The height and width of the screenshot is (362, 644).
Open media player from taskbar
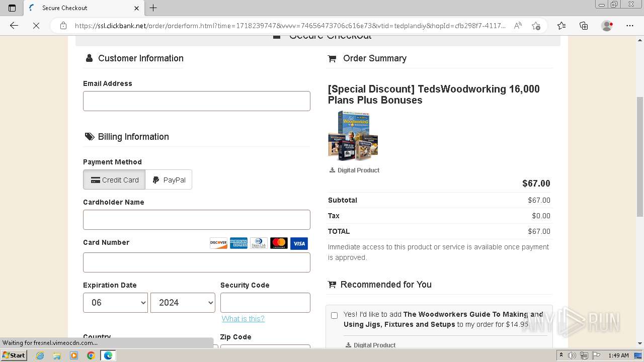[x=74, y=355]
